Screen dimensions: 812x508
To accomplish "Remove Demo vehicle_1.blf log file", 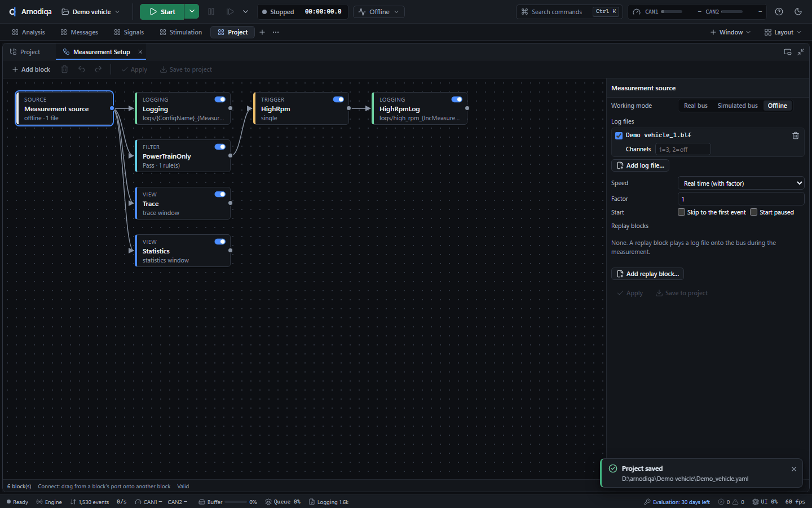I will pyautogui.click(x=796, y=135).
